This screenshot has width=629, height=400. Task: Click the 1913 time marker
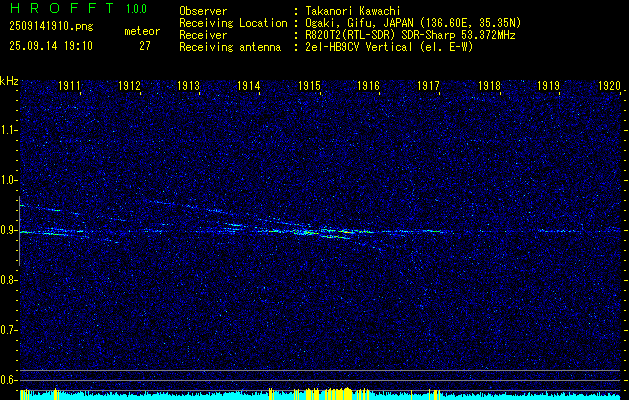pos(189,85)
